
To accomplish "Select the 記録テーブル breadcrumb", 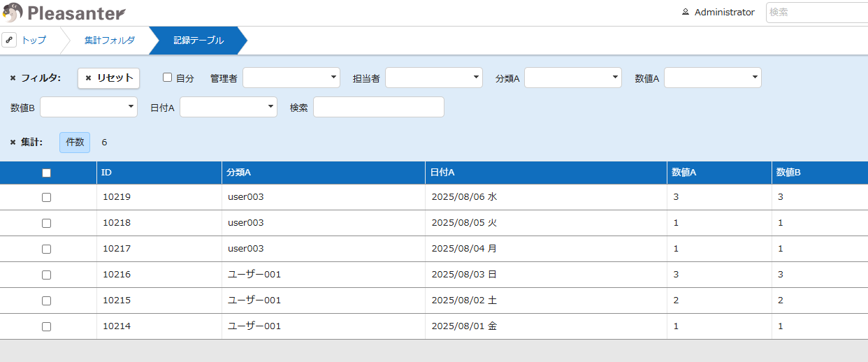I will (x=198, y=41).
